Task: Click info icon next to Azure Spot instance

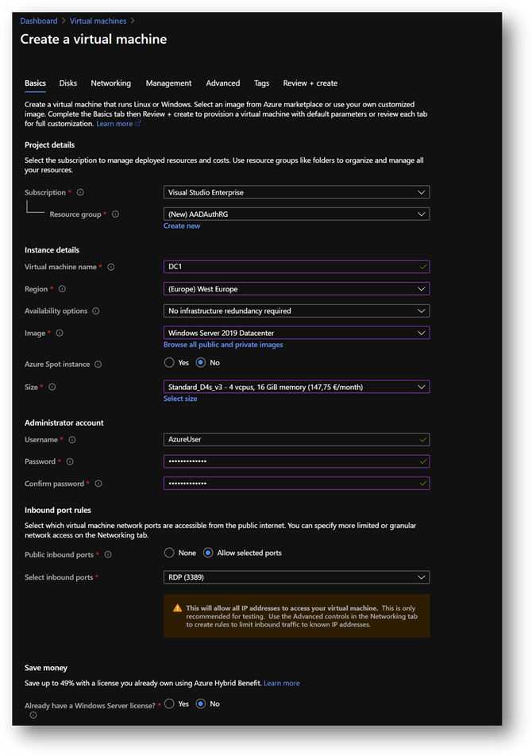Action: click(98, 364)
